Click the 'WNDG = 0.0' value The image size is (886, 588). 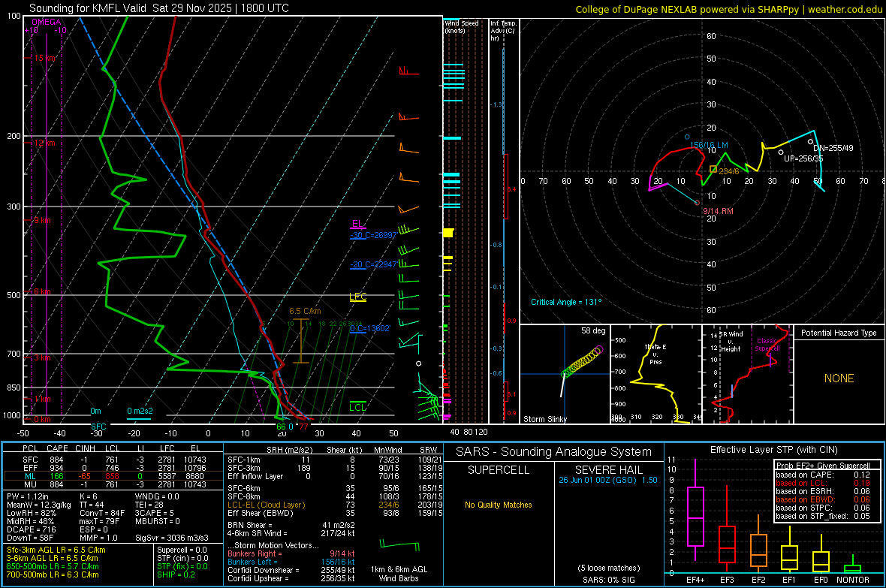157,496
